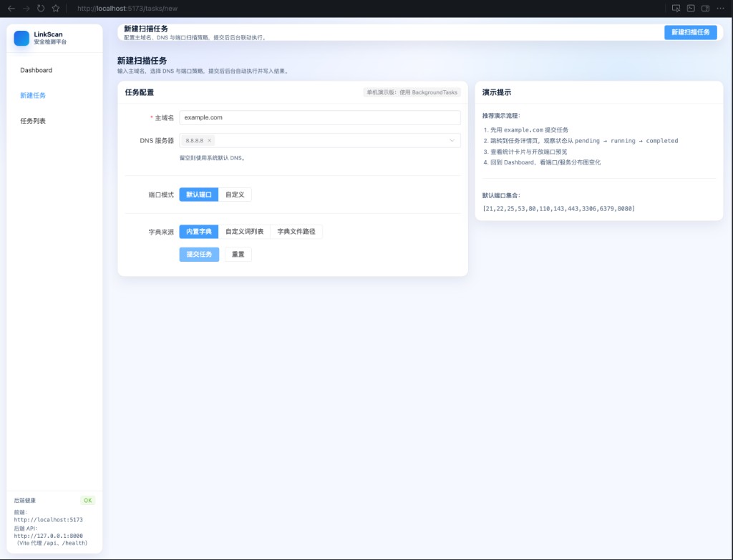Open the terminal panel icon in browser toolbar
The height and width of the screenshot is (560, 733).
tap(691, 9)
